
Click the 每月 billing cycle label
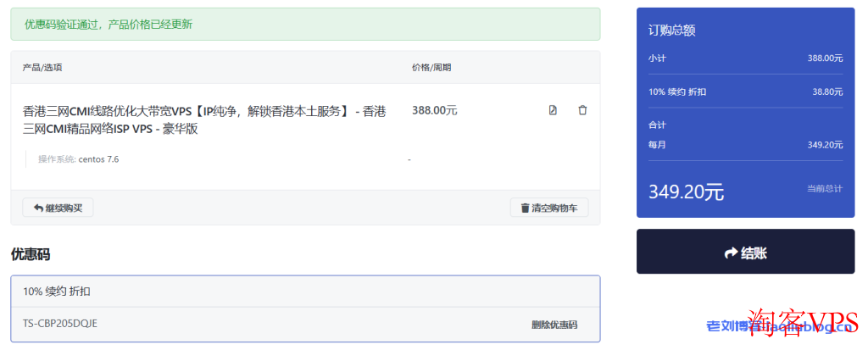point(657,145)
